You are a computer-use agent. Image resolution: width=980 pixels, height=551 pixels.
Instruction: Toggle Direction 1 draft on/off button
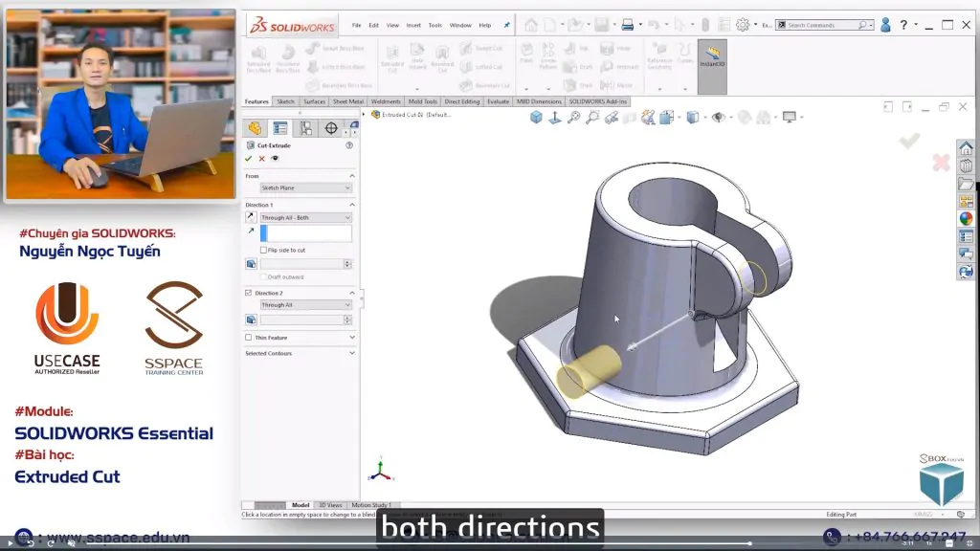tap(251, 264)
